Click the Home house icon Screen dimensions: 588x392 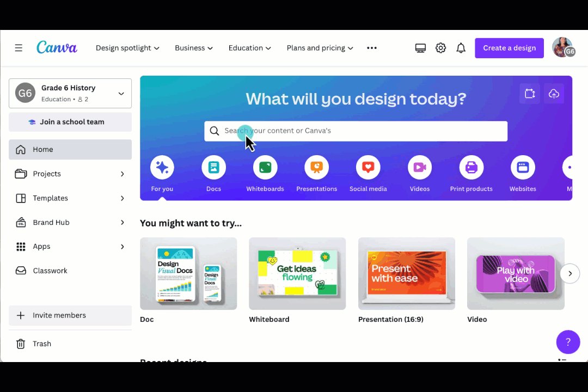tap(21, 149)
